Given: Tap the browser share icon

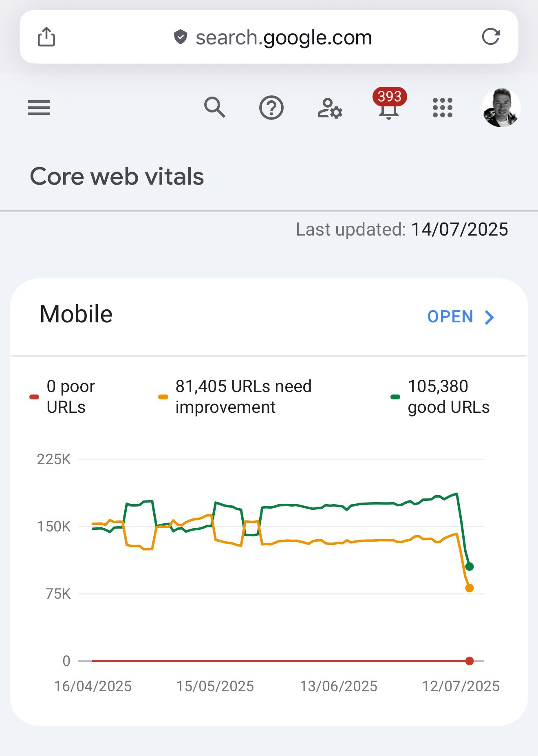Looking at the screenshot, I should coord(46,37).
